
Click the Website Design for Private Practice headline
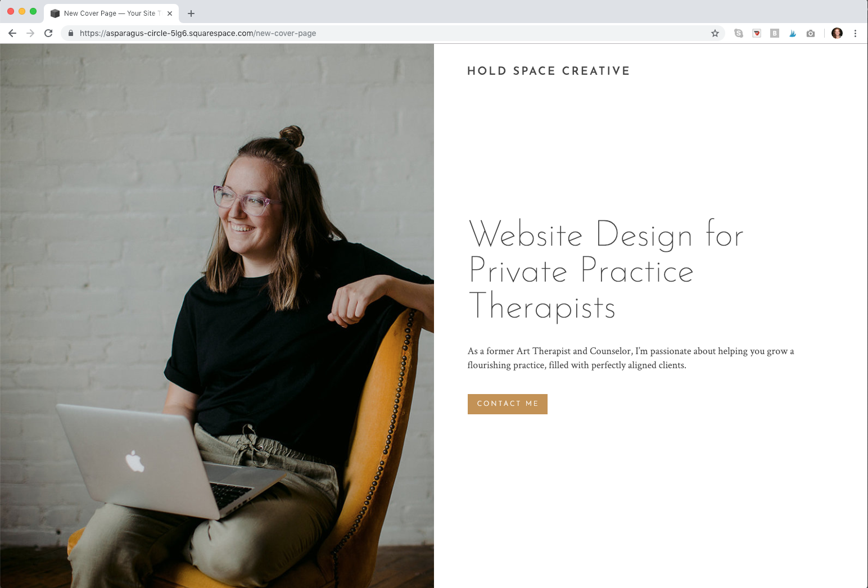tap(606, 270)
